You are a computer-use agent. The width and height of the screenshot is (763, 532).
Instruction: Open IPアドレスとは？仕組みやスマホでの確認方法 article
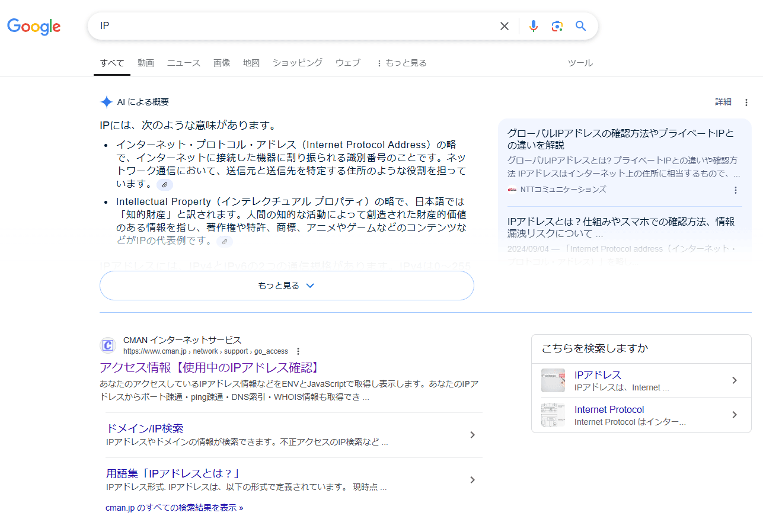pyautogui.click(x=621, y=227)
